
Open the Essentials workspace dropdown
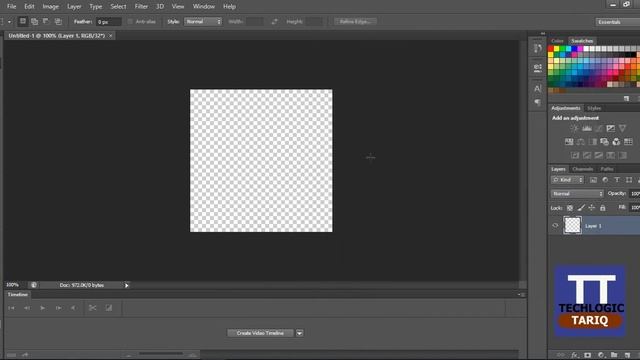617,22
